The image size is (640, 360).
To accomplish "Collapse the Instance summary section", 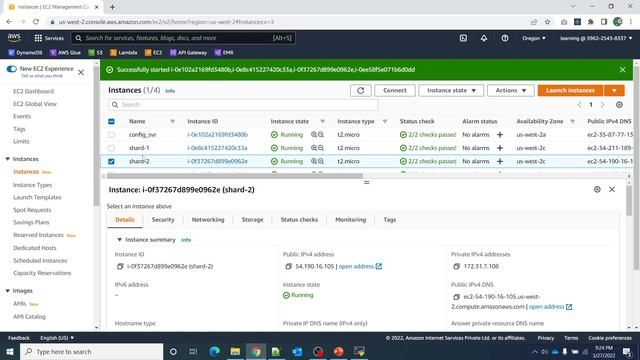I will point(120,240).
